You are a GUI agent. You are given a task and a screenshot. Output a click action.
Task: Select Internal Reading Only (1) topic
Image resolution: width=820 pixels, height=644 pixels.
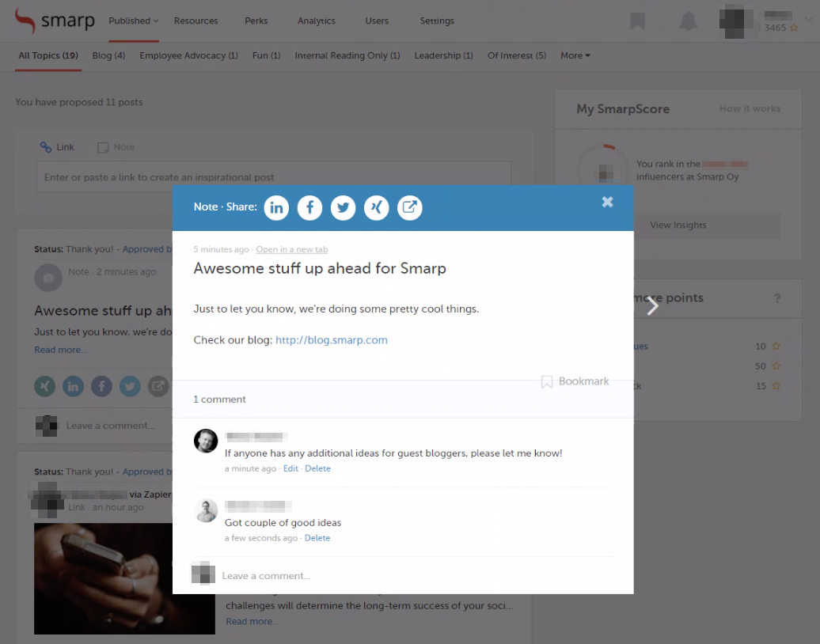pos(347,55)
